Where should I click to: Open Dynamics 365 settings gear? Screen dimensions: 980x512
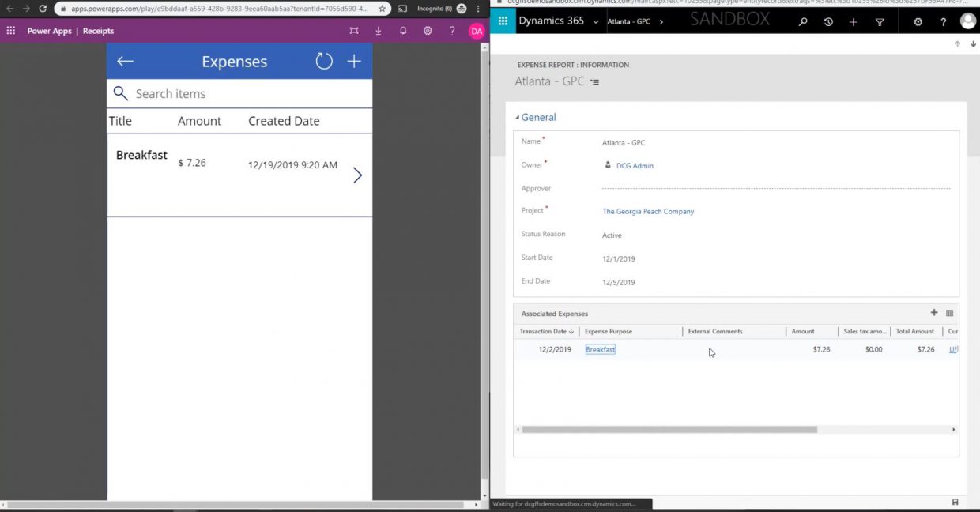(918, 22)
